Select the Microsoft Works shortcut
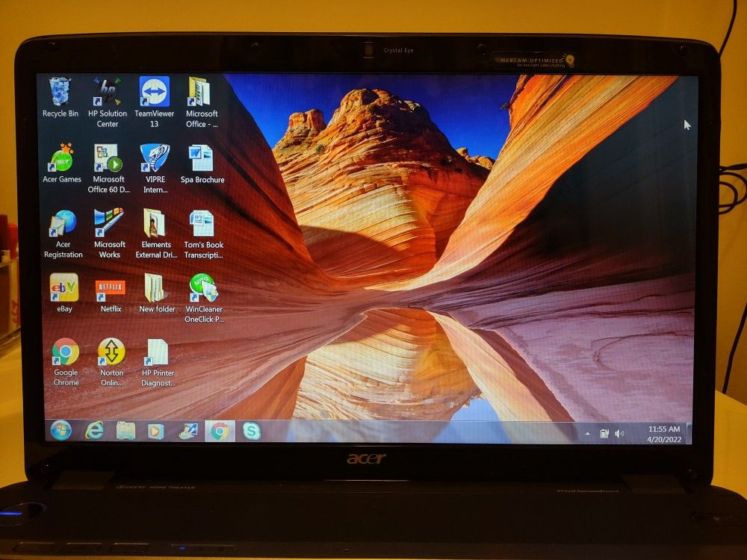 109,223
